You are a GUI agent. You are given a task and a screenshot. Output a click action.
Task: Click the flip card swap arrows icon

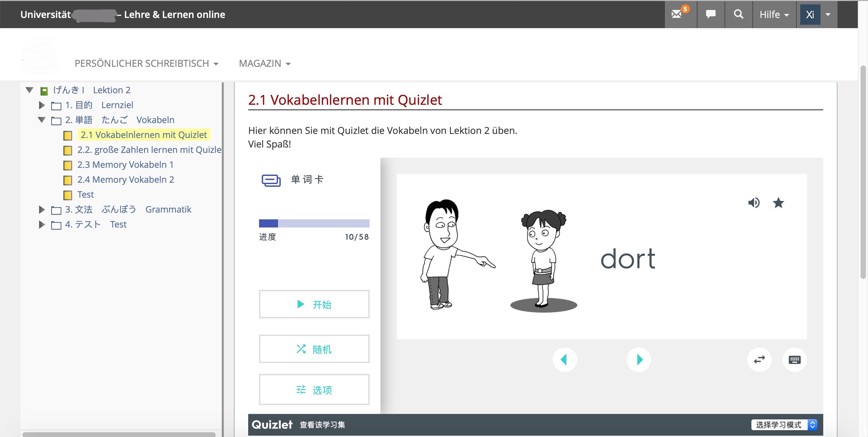(759, 359)
